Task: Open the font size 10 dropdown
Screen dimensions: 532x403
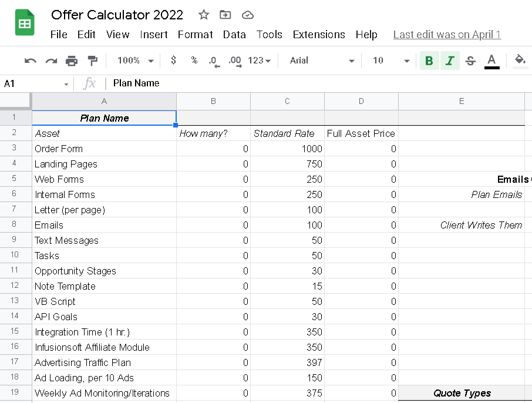Action: tap(391, 61)
